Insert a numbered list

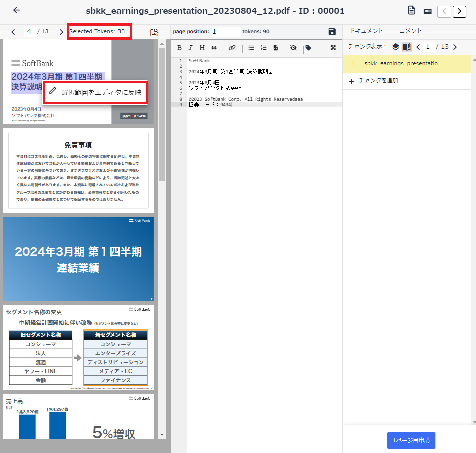pos(264,48)
